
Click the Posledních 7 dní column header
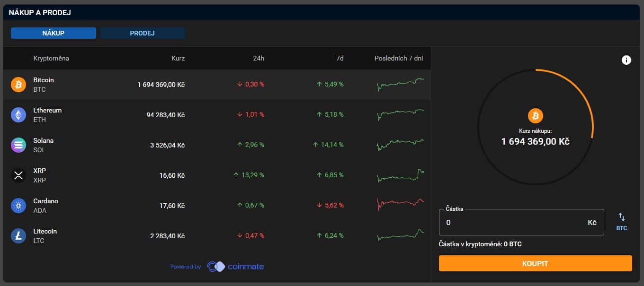click(x=399, y=59)
